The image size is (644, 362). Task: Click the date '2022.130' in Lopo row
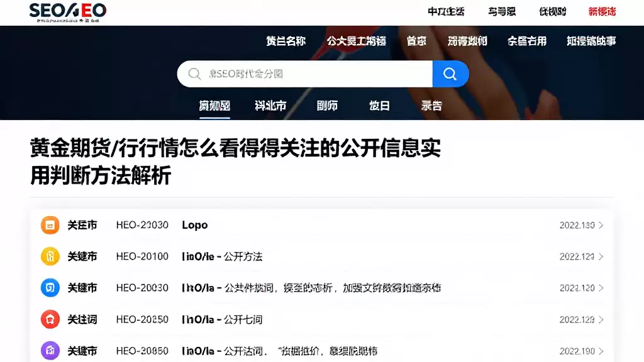(577, 226)
